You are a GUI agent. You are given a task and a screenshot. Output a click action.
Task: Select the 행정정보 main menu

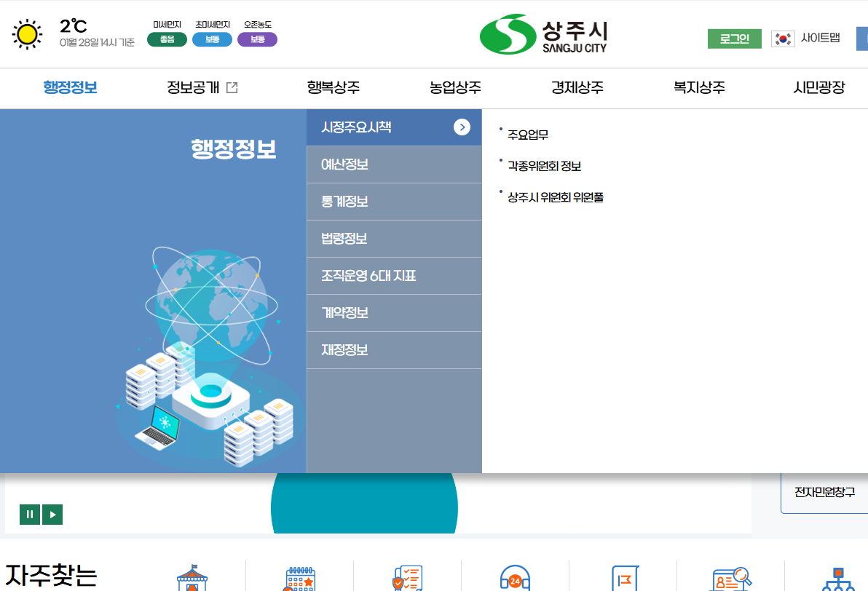(x=71, y=87)
